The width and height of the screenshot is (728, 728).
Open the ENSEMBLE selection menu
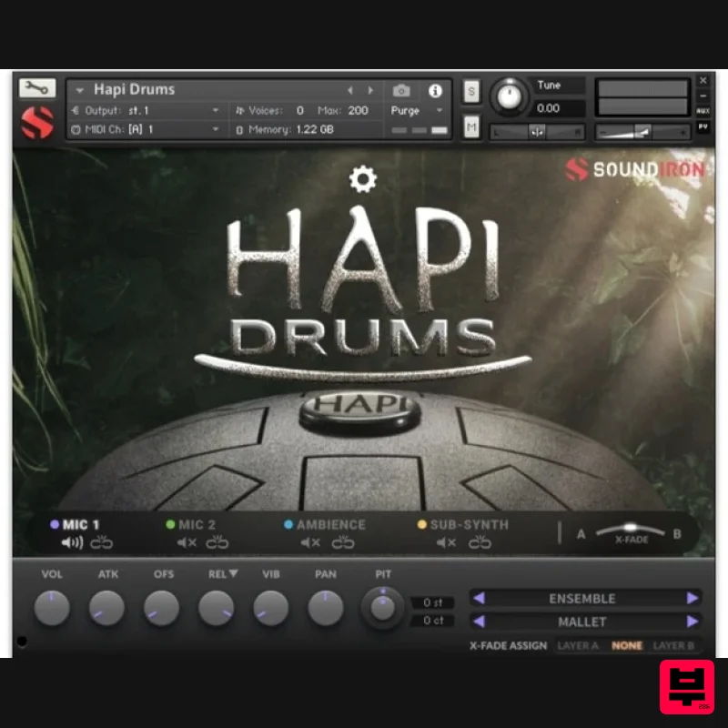click(x=582, y=599)
